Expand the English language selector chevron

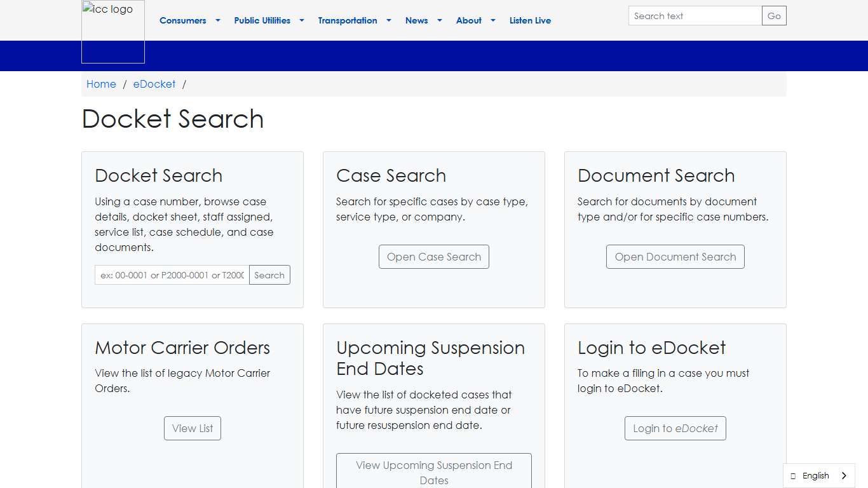pyautogui.click(x=844, y=475)
